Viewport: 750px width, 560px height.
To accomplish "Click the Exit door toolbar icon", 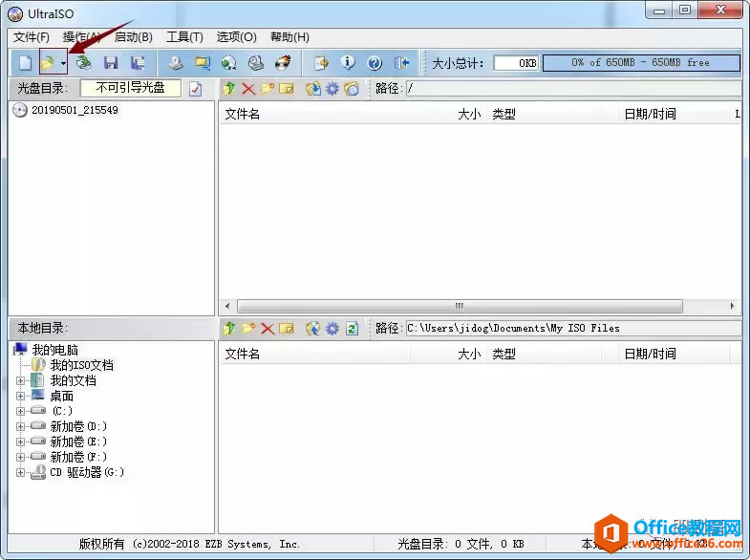I will (401, 63).
